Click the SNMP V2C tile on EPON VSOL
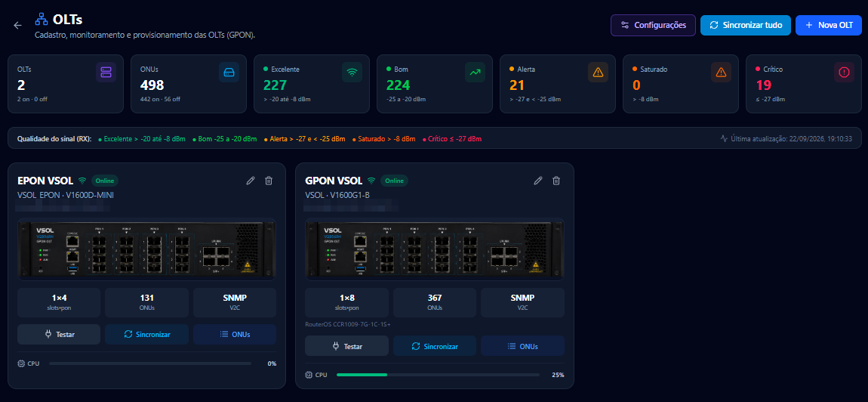The image size is (868, 402). (235, 302)
